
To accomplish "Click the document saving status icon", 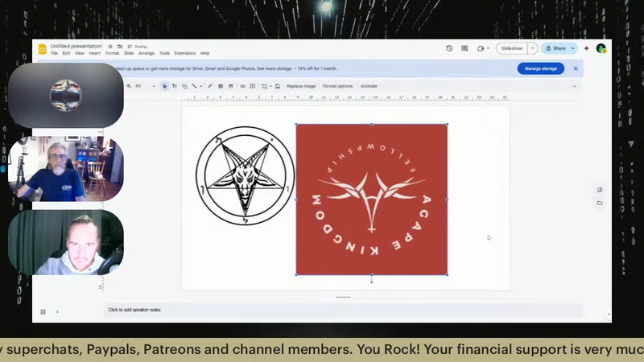I will tap(130, 47).
